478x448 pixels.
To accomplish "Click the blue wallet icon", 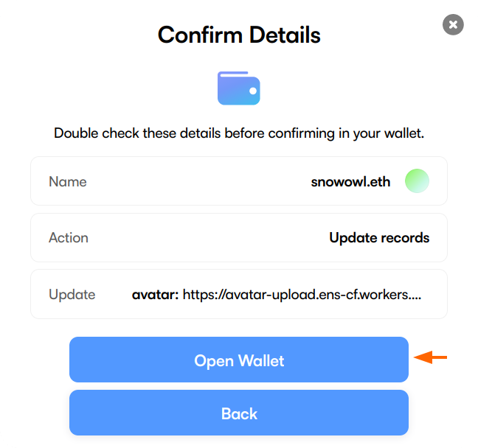I will coord(238,88).
